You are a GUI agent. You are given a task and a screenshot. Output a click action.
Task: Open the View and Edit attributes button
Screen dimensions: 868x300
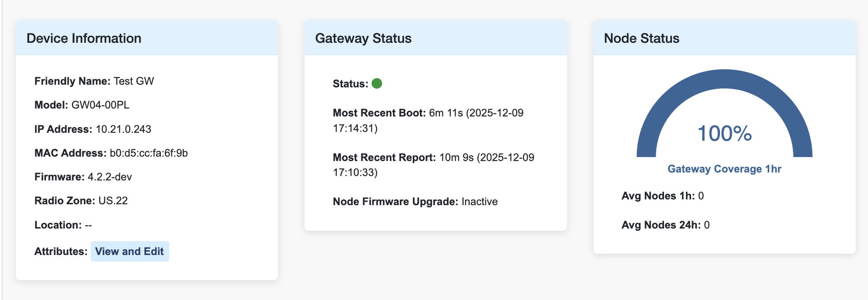[130, 251]
